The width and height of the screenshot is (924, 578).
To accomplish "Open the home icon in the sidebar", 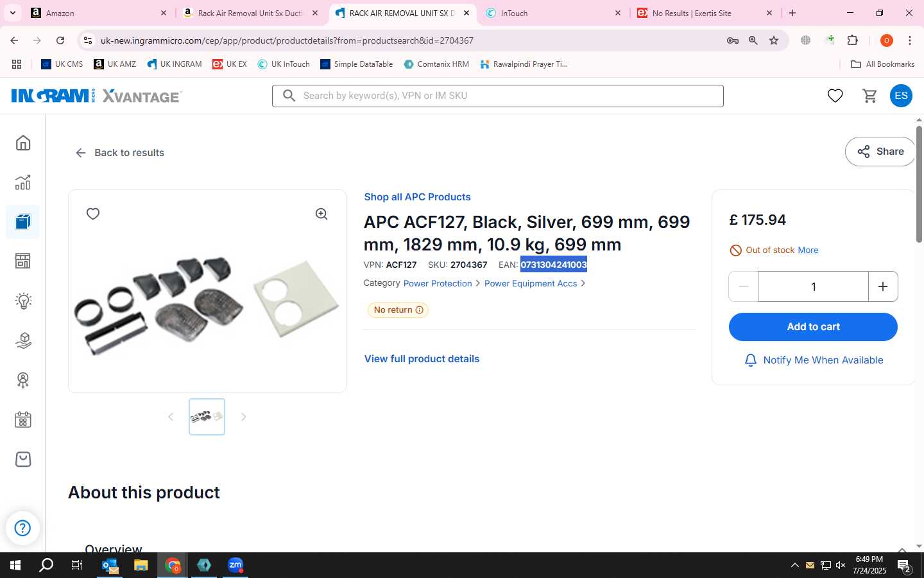I will click(x=23, y=143).
